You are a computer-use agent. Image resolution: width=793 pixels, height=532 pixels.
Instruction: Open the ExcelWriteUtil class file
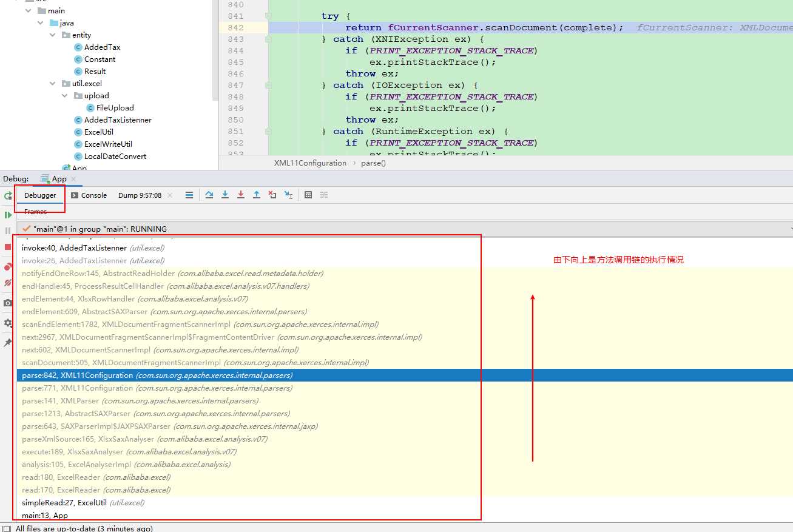point(103,144)
